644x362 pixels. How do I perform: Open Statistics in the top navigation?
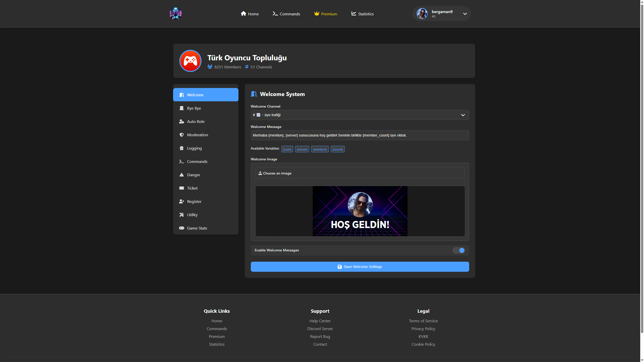coord(363,14)
